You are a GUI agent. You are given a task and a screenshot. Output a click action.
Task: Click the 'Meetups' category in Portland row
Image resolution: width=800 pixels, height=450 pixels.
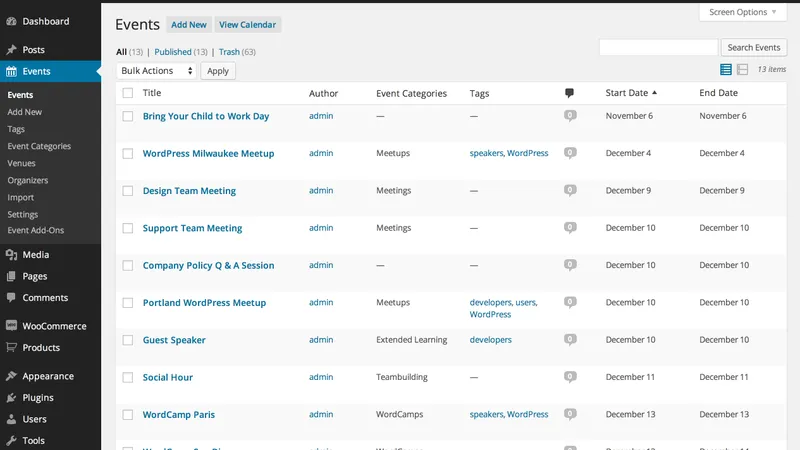pyautogui.click(x=393, y=303)
